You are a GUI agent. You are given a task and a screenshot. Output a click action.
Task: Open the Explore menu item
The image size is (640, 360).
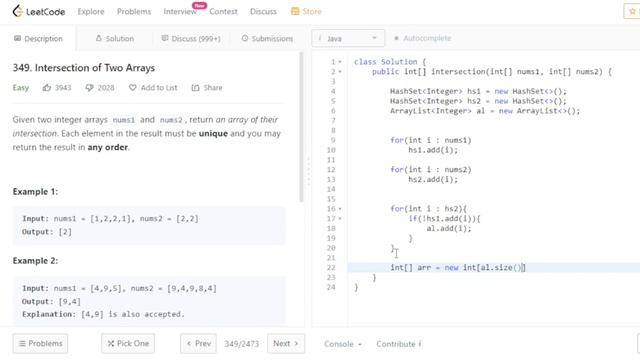[91, 11]
